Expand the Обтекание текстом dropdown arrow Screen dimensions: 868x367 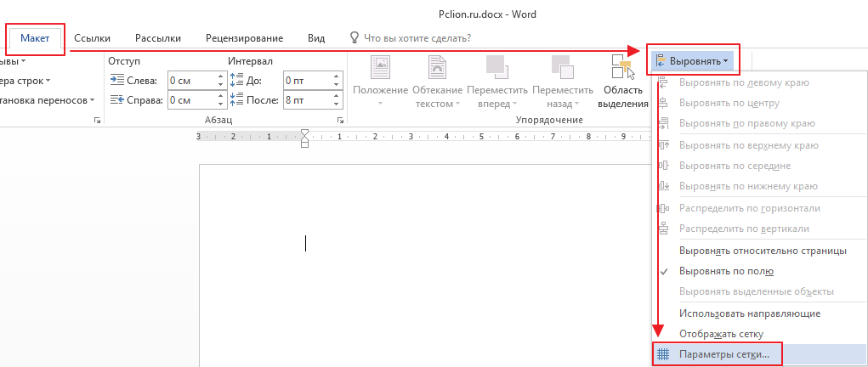coord(457,104)
